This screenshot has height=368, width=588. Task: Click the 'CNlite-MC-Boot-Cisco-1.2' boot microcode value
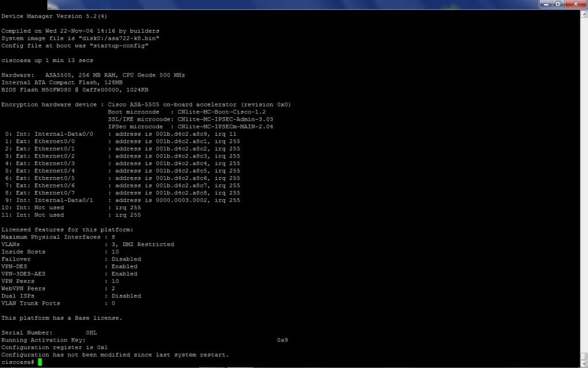tap(222, 112)
